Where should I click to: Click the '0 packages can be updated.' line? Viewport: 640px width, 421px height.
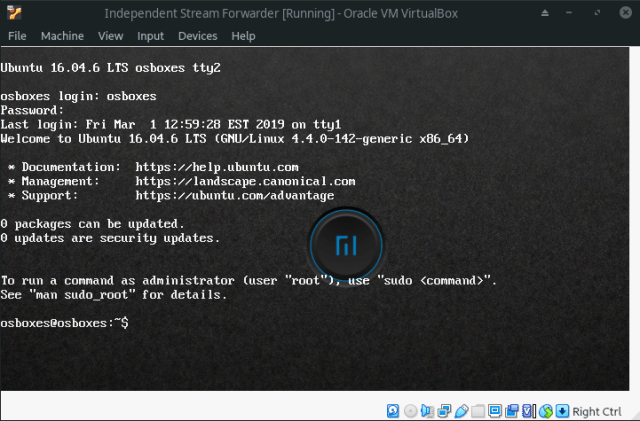92,224
